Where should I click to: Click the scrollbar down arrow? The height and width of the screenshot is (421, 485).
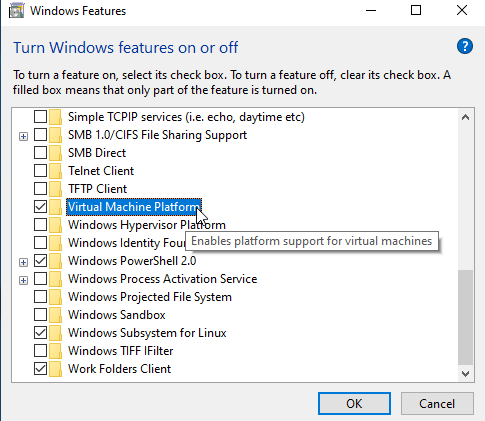pyautogui.click(x=465, y=374)
